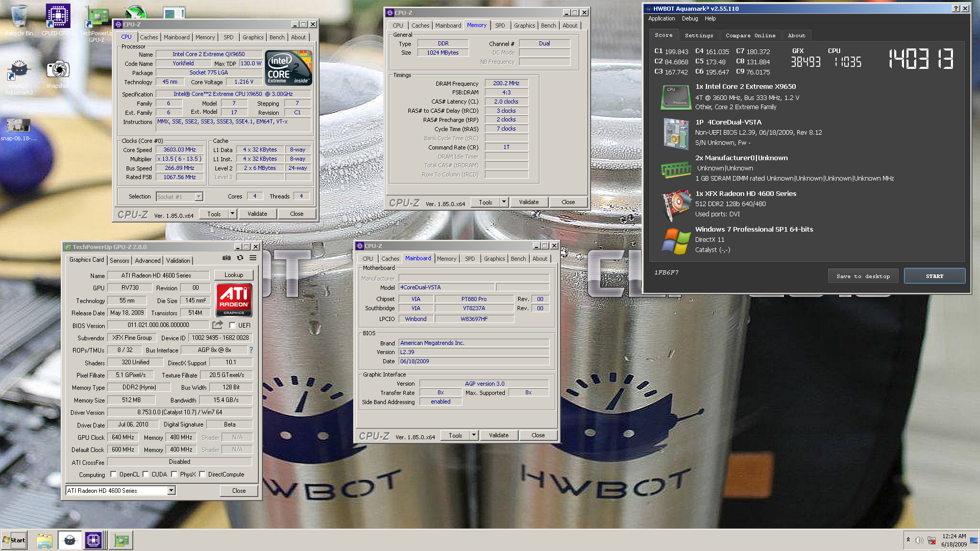Click the GPU-Z refresh icon
980x551 pixels.
pyautogui.click(x=240, y=258)
